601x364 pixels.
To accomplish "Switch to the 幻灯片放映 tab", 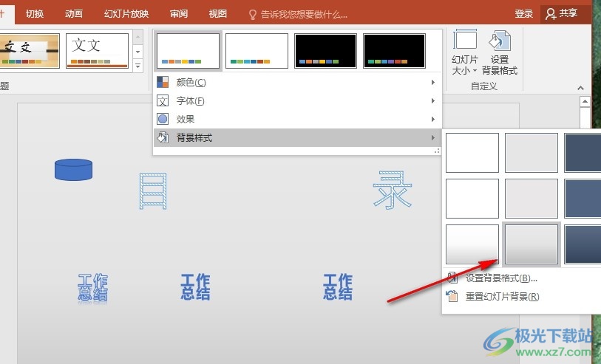I will click(126, 14).
